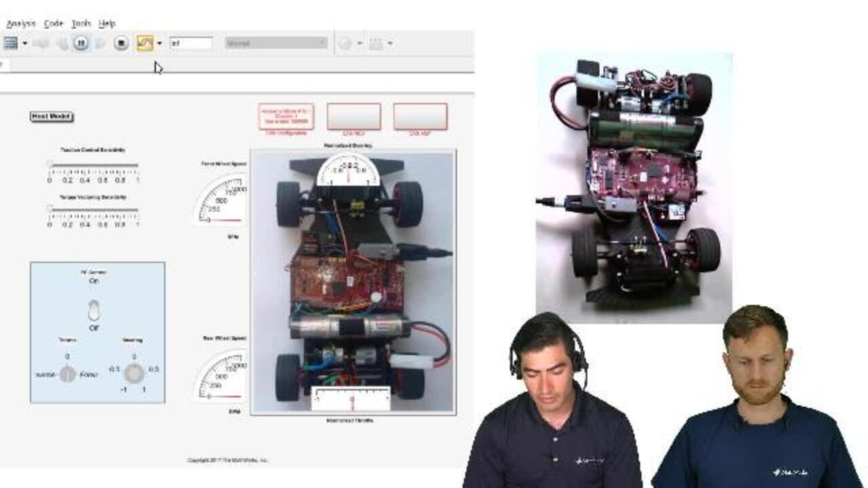Open the Tools menu
Screen dimensions: 868x488
[81, 23]
